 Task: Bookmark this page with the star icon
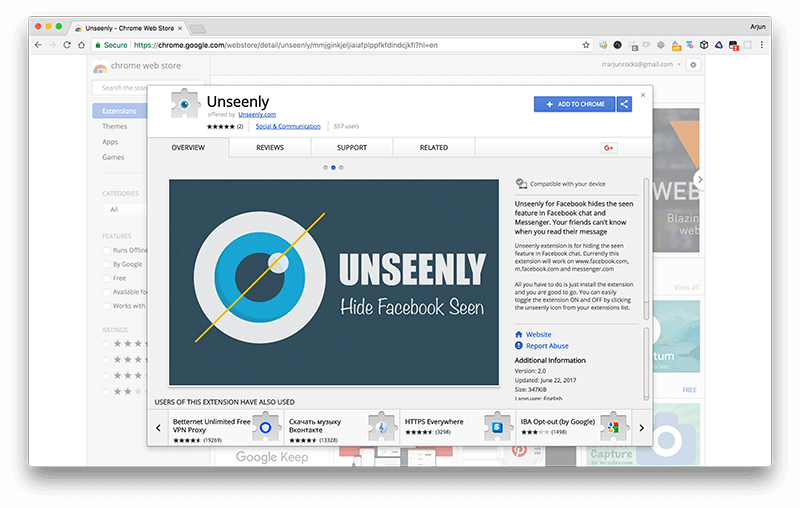(586, 45)
